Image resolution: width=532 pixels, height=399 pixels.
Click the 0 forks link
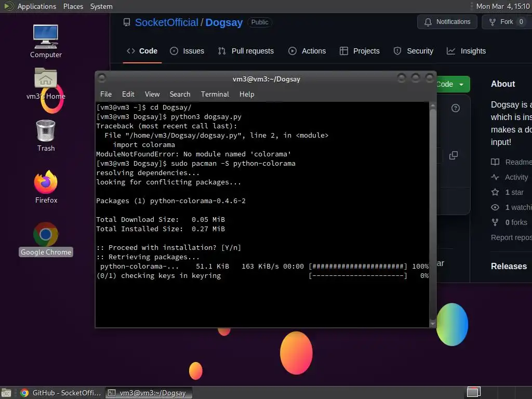(516, 222)
